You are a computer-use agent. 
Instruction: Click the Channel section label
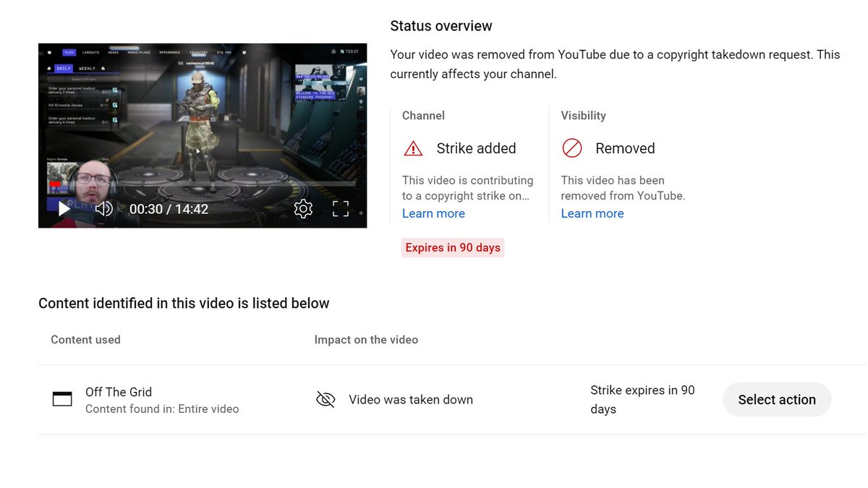(x=423, y=116)
